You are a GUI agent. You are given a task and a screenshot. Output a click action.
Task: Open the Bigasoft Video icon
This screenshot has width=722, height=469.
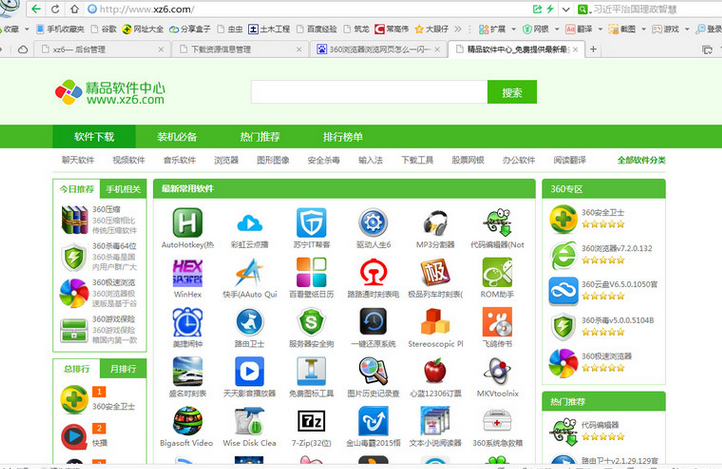point(187,419)
